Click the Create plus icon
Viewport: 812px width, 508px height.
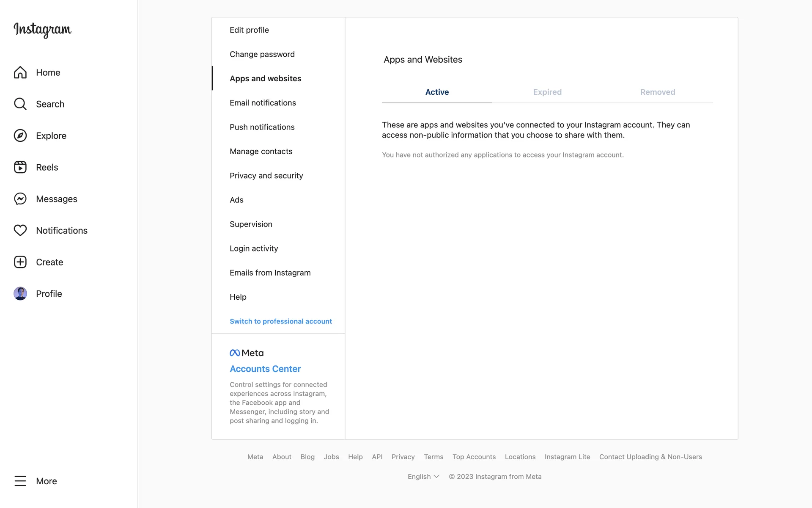(20, 262)
